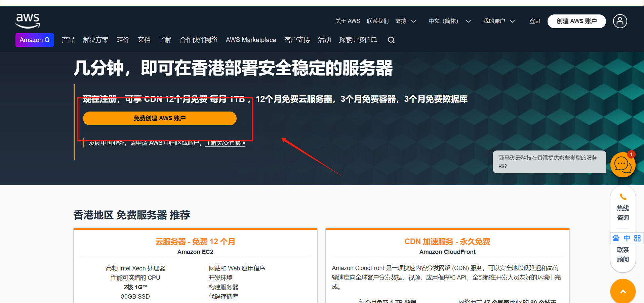Open the orange chat bubble icon

coord(622,165)
